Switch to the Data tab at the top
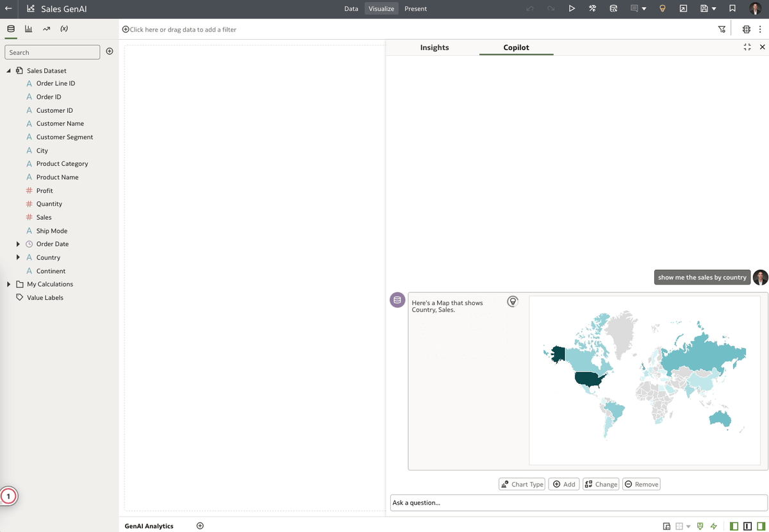The image size is (769, 532). 351,8
